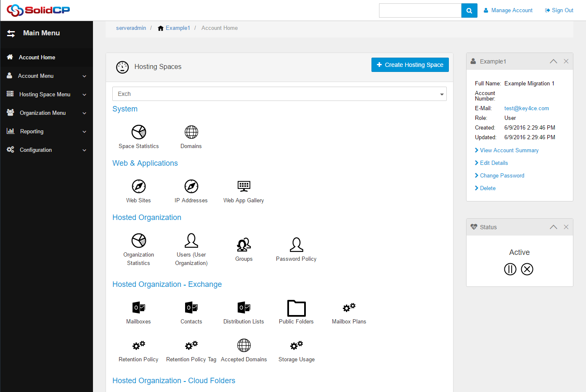Click inside the top search field
Image resolution: width=586 pixels, height=392 pixels.
click(x=420, y=10)
